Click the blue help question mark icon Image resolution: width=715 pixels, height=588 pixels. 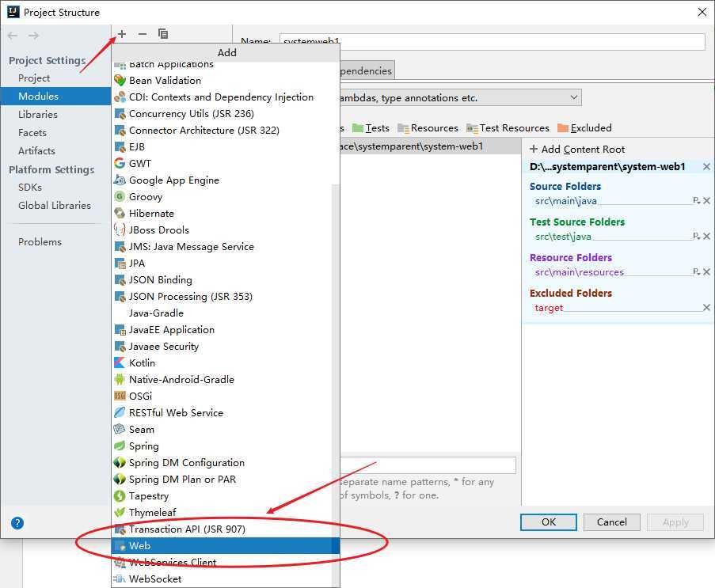click(x=17, y=523)
